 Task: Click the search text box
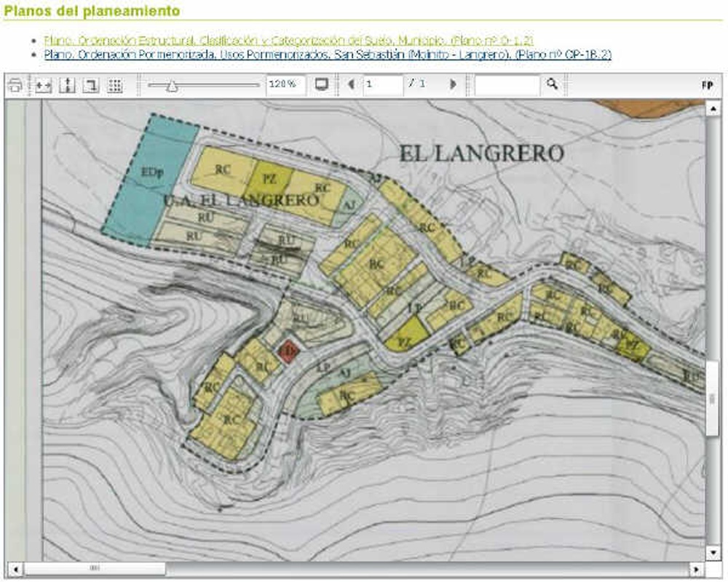(x=507, y=84)
